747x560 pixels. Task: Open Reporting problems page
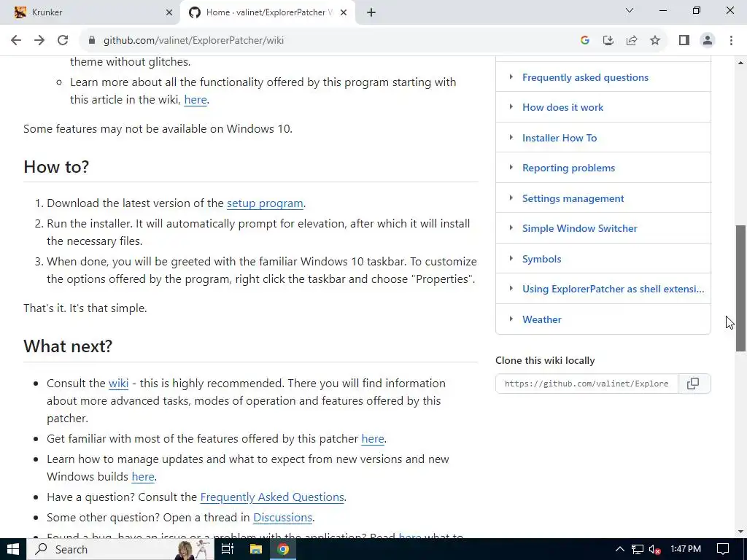tap(568, 168)
